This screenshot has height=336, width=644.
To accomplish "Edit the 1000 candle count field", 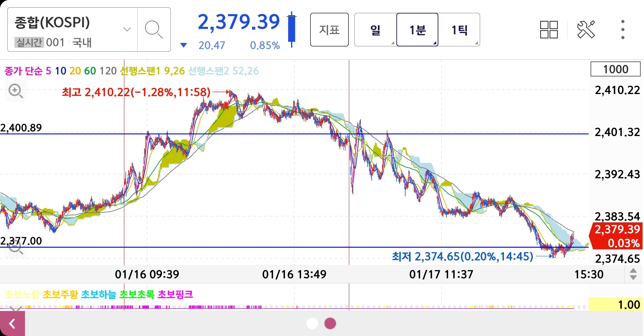I will [x=615, y=69].
